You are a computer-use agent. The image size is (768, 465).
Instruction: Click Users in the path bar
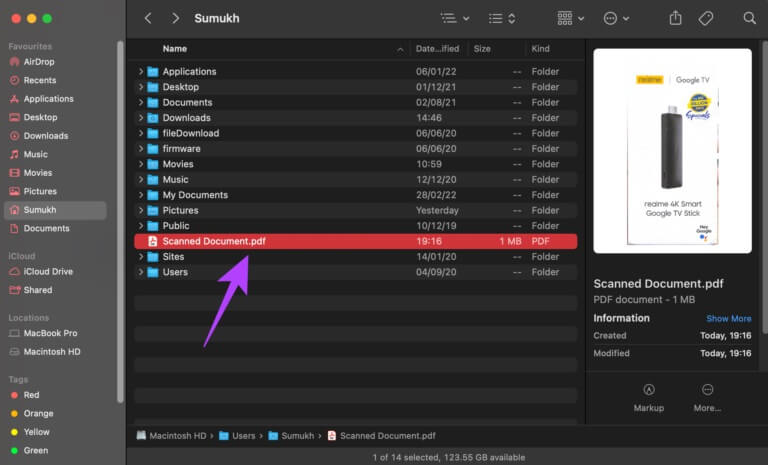237,436
